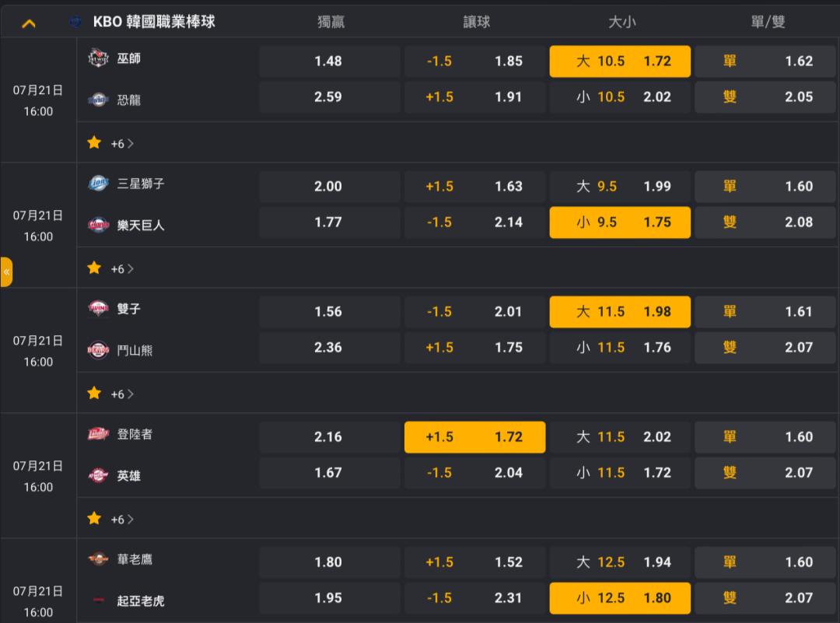
Task: Click the 樂天巨人 Giants logo icon
Action: pos(98,225)
